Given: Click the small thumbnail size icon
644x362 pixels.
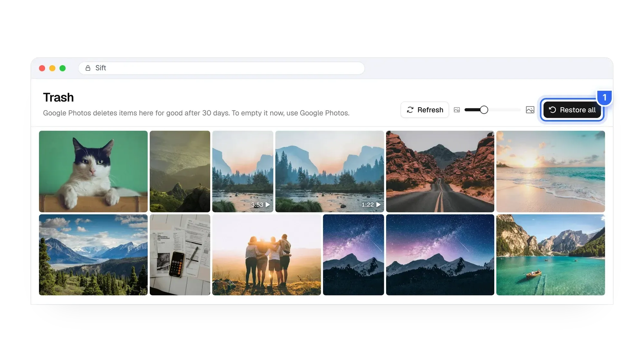Looking at the screenshot, I should point(457,110).
